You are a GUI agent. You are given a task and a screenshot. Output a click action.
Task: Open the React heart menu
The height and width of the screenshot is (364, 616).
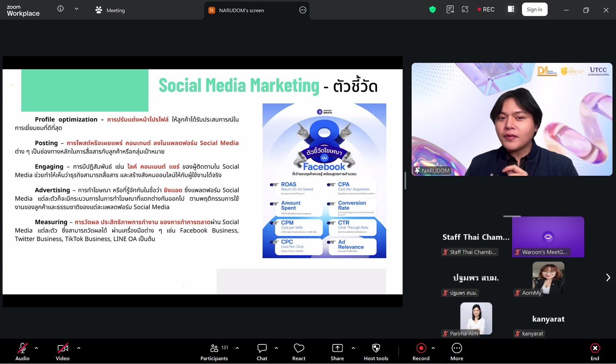tap(299, 352)
